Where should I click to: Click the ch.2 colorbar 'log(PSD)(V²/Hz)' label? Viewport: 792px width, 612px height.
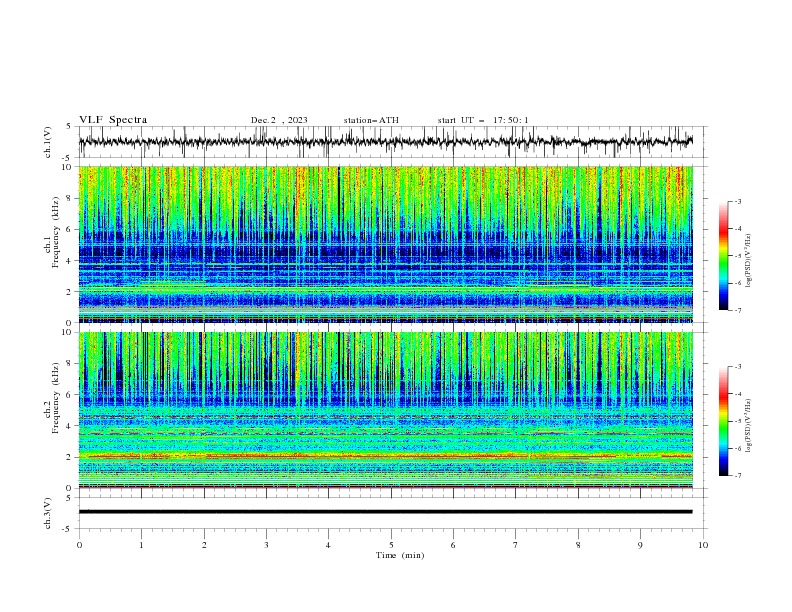(x=749, y=425)
